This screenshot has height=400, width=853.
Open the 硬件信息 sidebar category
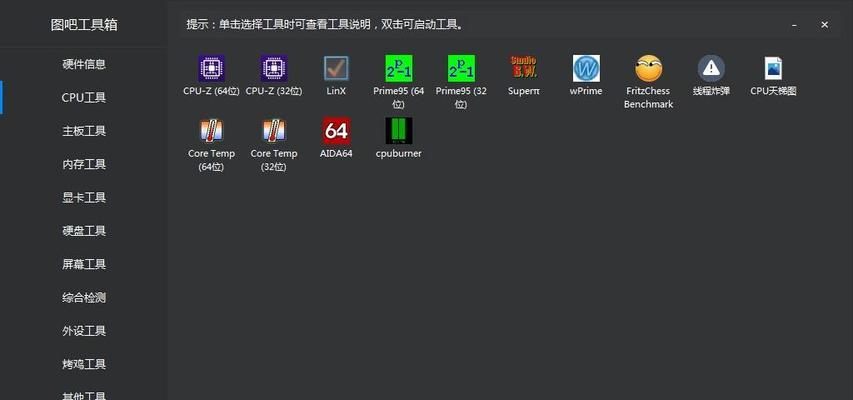84,64
